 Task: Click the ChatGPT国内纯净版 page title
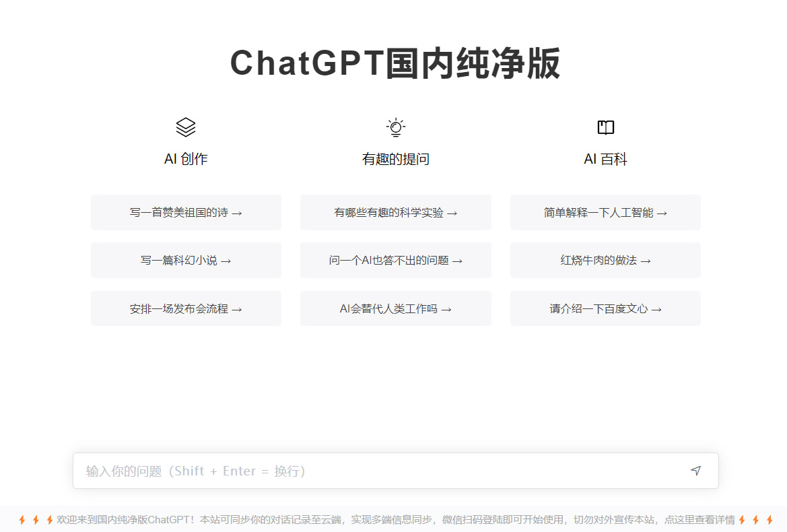click(395, 64)
